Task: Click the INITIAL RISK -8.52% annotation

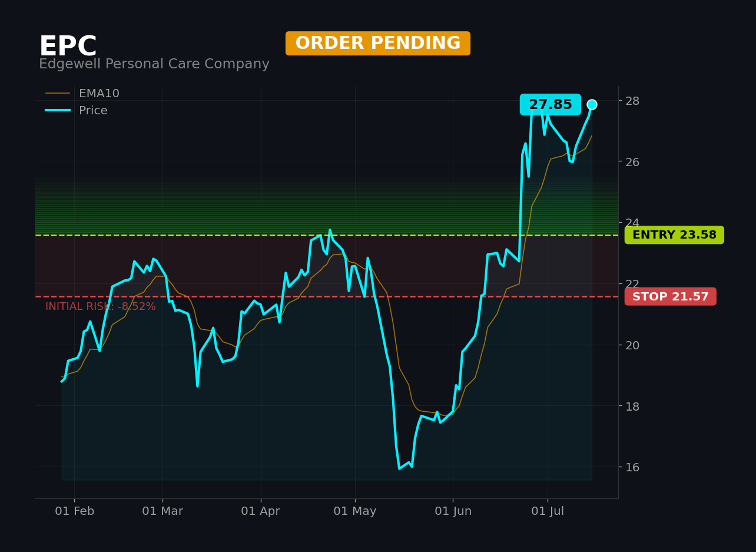Action: pyautogui.click(x=101, y=307)
